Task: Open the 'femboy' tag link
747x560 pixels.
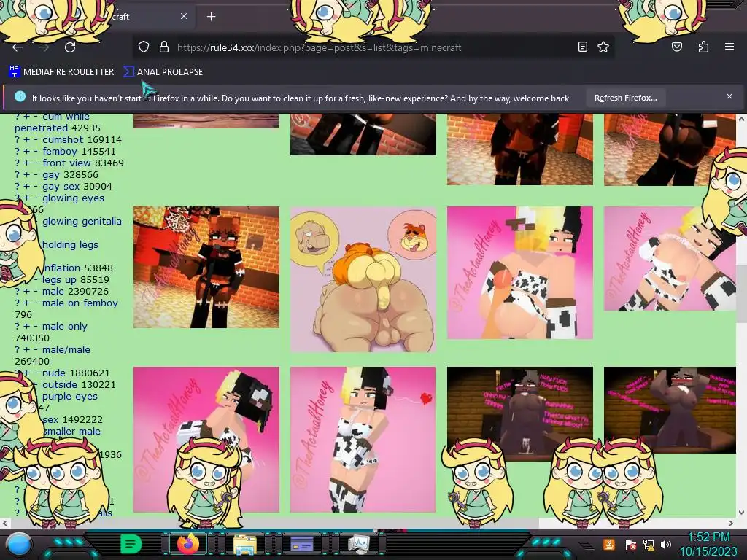Action: point(60,152)
